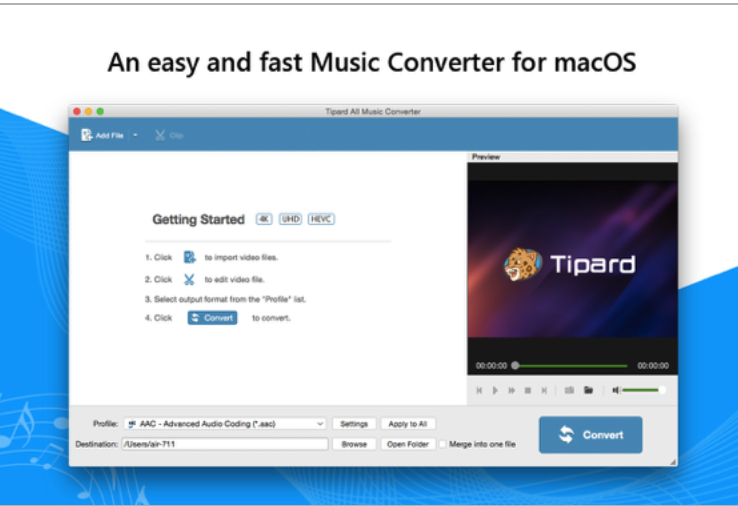The height and width of the screenshot is (506, 738).
Task: Click the scissors icon in step 2
Action: 189,280
